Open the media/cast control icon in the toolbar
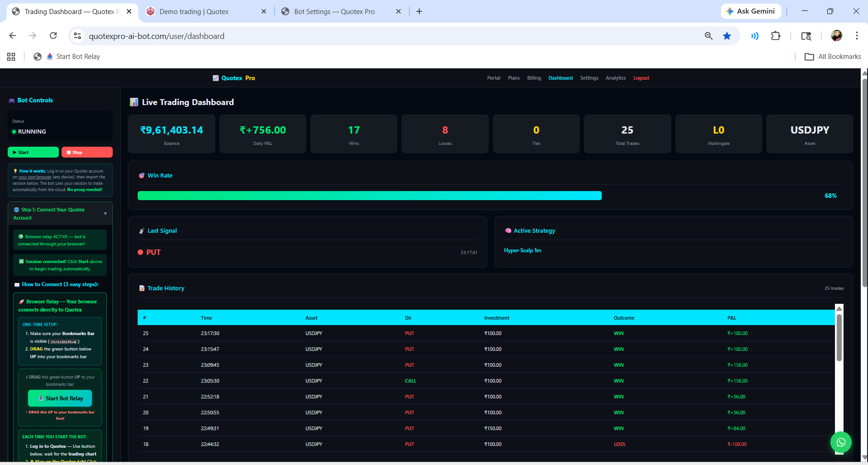Viewport: 868px width, 465px height. [755, 36]
